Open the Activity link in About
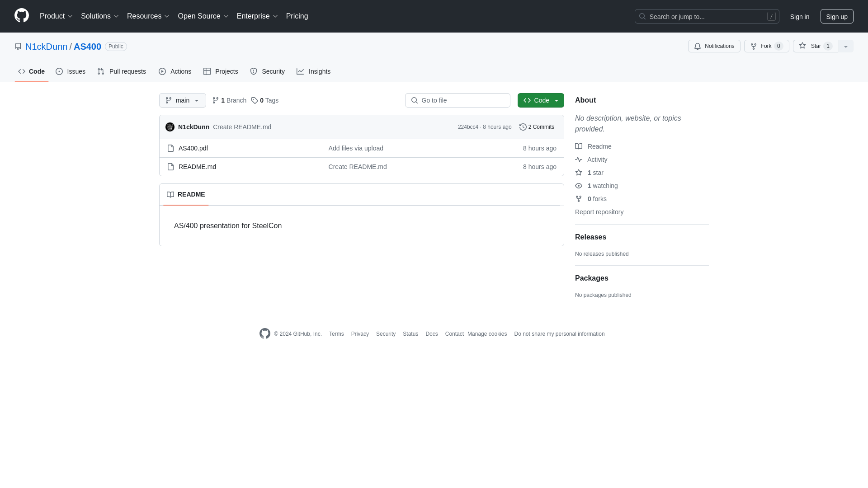The width and height of the screenshot is (868, 488). point(591,160)
